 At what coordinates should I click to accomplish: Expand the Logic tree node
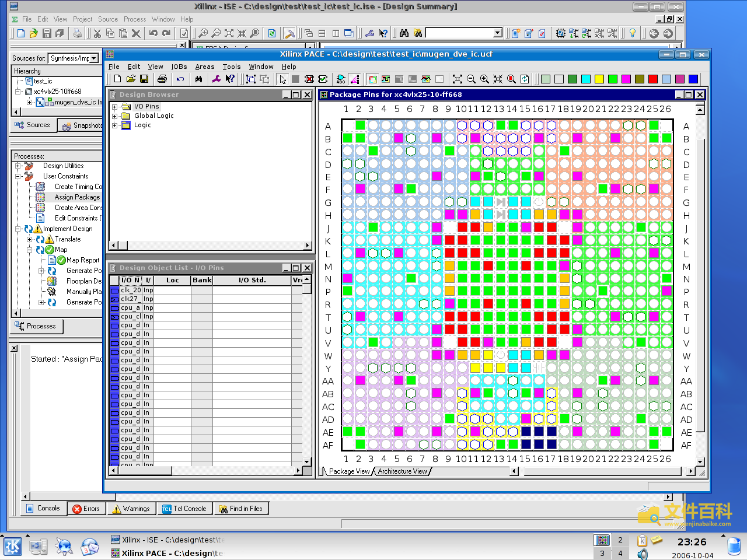(x=115, y=125)
